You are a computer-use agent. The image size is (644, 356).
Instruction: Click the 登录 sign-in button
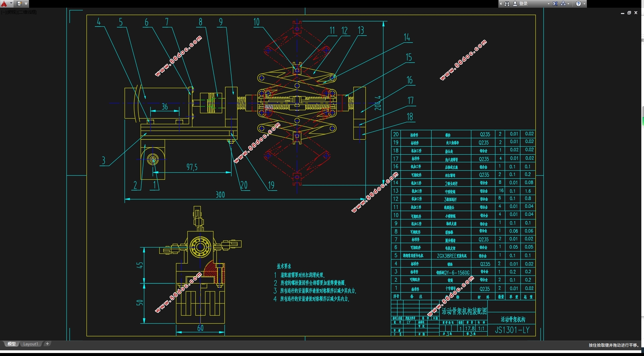[523, 4]
